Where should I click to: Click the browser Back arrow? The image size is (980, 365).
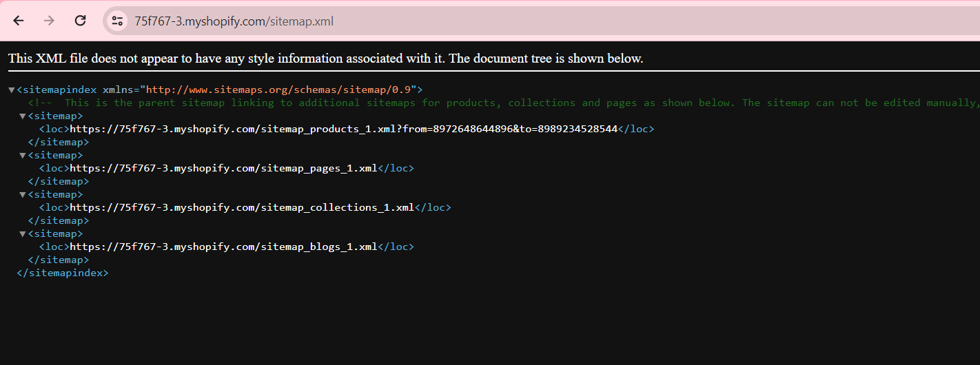[x=19, y=21]
